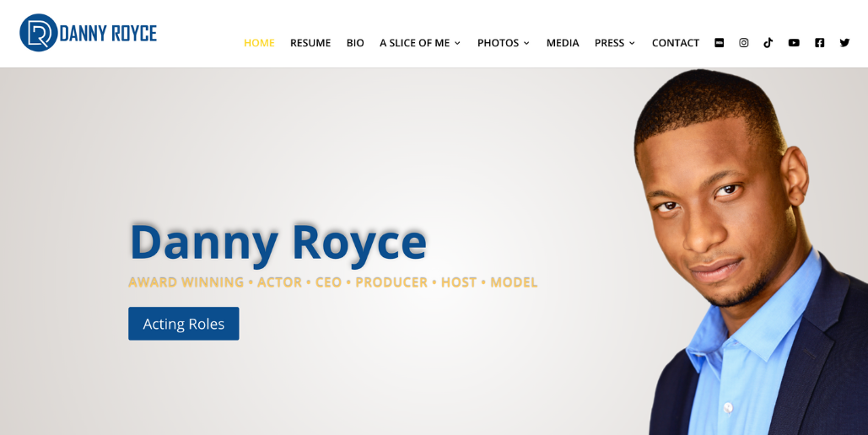Open the Contact page
Viewport: 868px width, 435px height.
pyautogui.click(x=676, y=43)
